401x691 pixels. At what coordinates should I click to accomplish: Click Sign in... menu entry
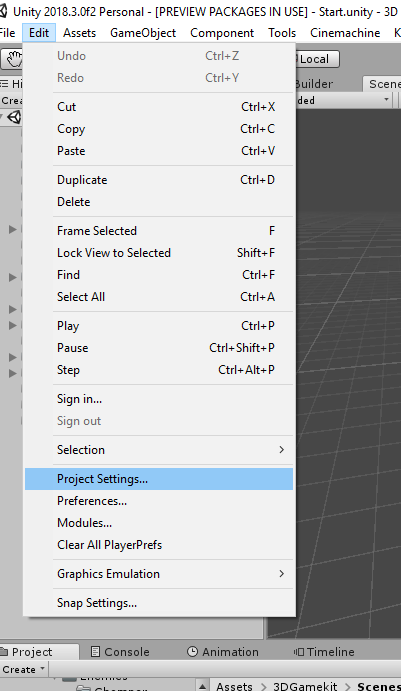point(159,399)
